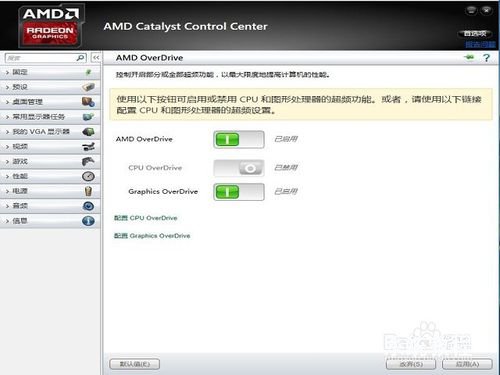Click the magnifier search icon
The image size is (500, 375).
(x=80, y=58)
